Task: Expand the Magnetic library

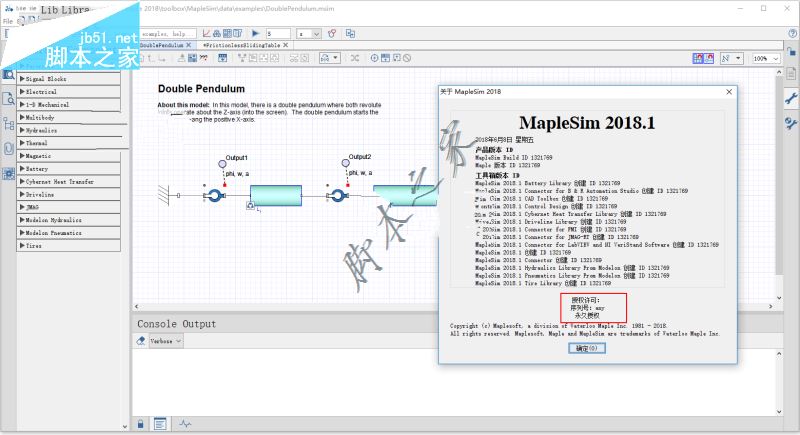Action: [69, 156]
